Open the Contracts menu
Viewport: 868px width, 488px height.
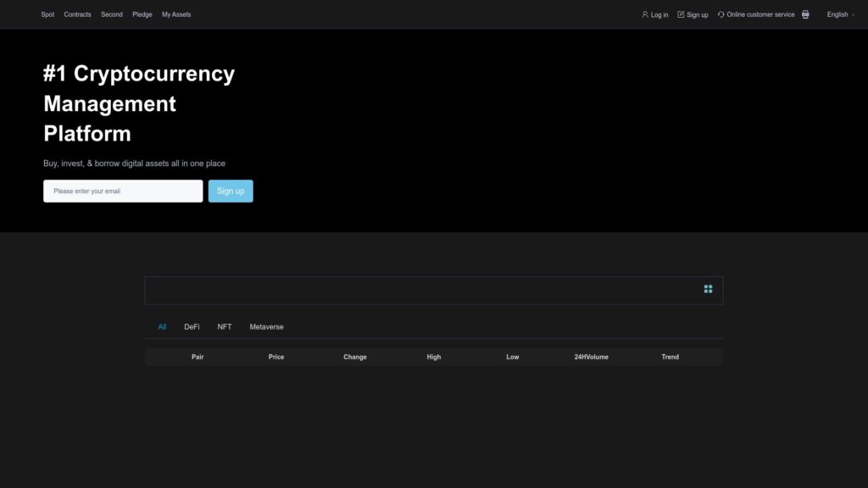[x=77, y=14]
